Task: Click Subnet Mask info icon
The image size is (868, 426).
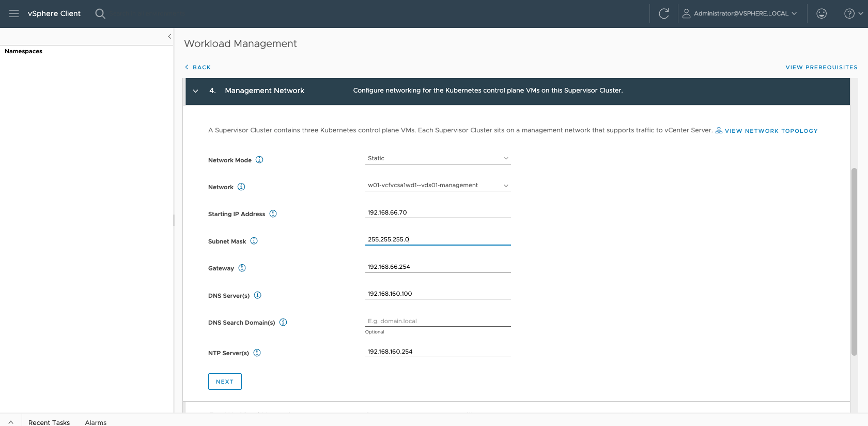Action: pos(254,241)
